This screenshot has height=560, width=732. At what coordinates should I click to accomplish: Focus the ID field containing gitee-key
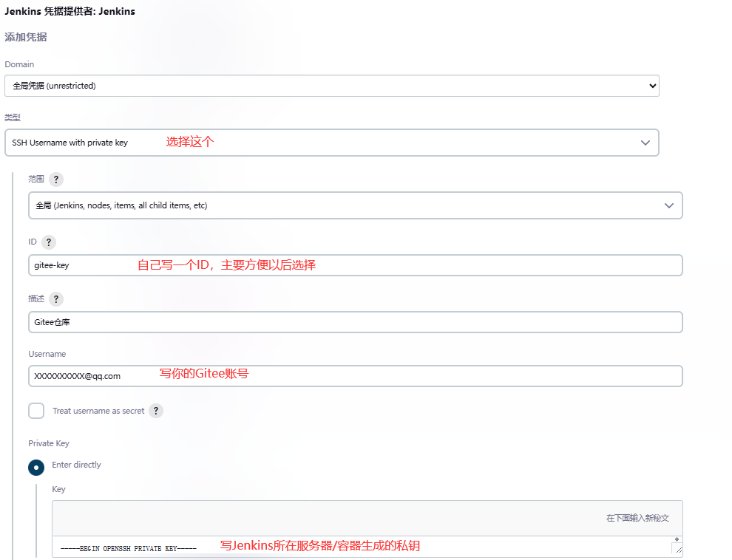[x=355, y=265]
